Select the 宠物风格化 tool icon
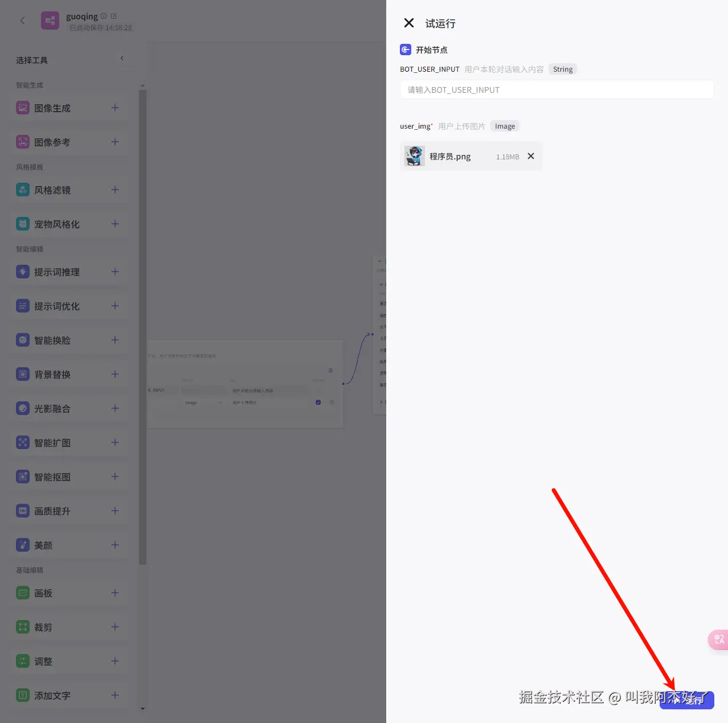728x723 pixels. 23,224
